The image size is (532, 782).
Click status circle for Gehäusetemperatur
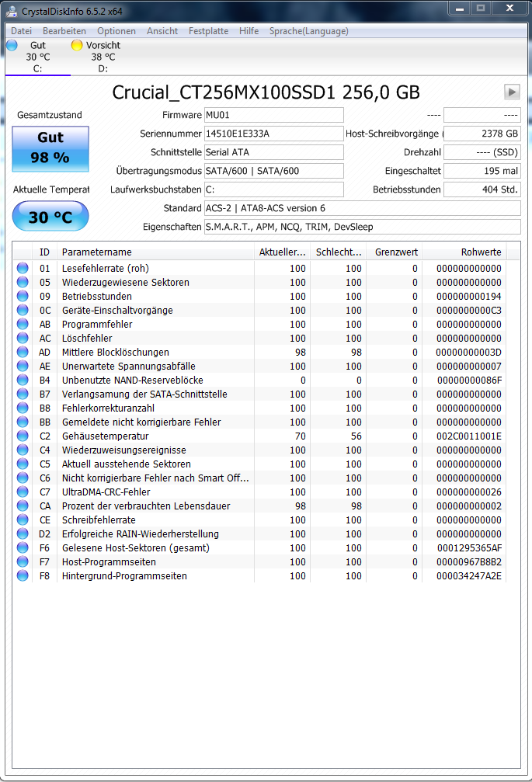[x=23, y=436]
